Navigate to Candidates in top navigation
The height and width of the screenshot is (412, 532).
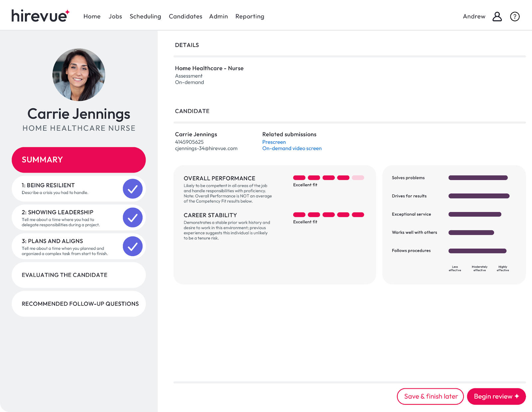(185, 16)
